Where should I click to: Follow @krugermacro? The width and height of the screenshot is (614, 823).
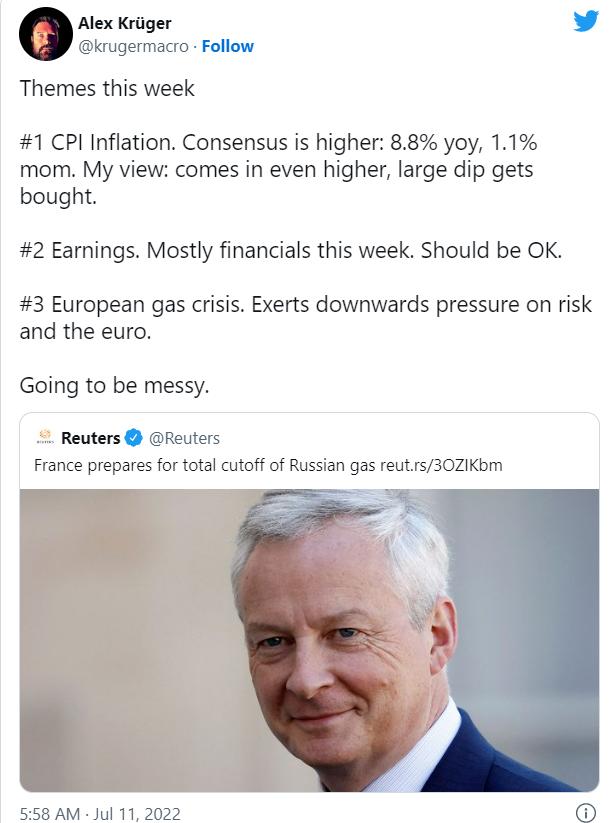[x=228, y=46]
